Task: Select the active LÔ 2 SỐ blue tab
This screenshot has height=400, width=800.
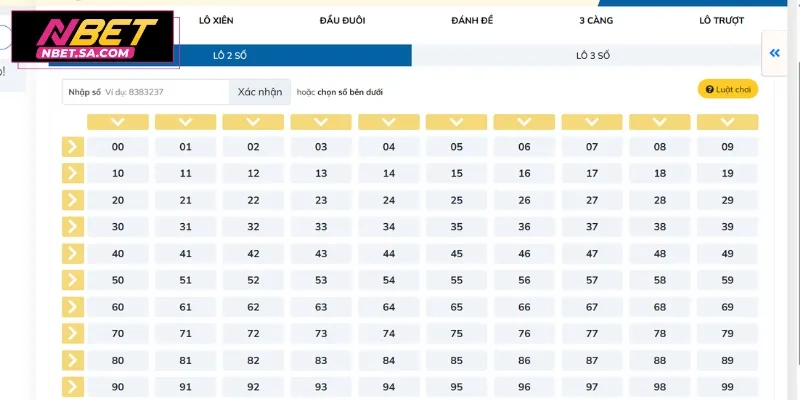Action: (x=231, y=56)
